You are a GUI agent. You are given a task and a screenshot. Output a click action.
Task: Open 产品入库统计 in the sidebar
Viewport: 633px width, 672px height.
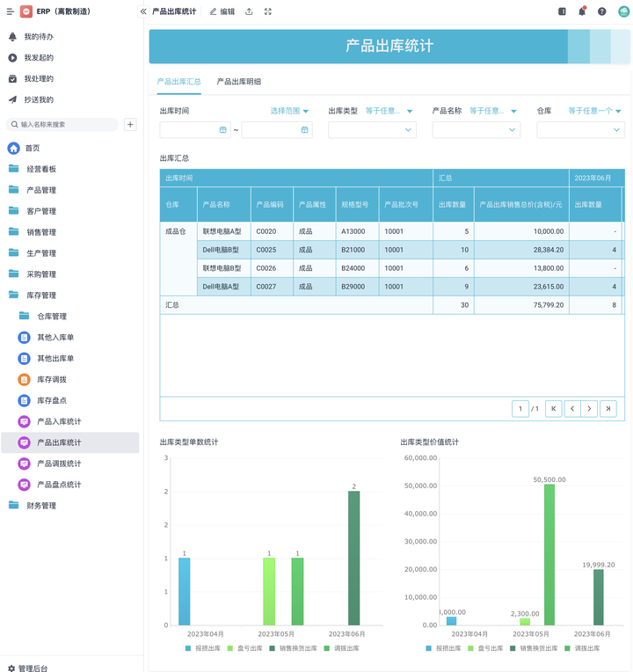59,421
